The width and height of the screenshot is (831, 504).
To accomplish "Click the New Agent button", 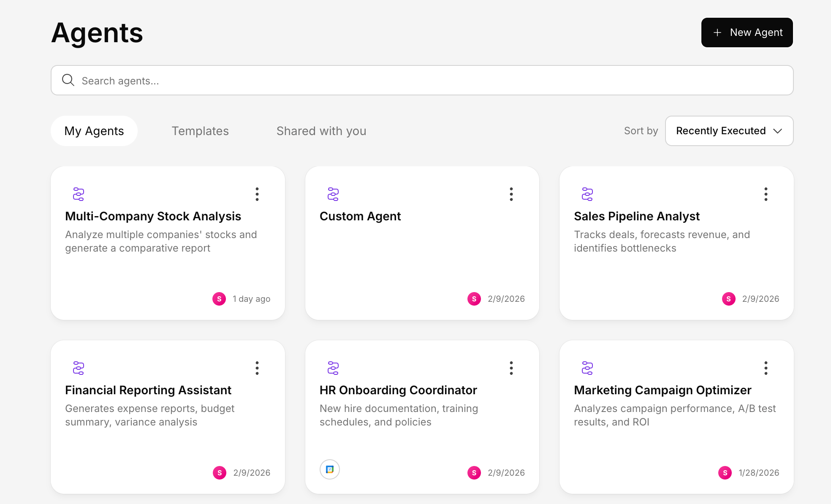I will click(747, 33).
